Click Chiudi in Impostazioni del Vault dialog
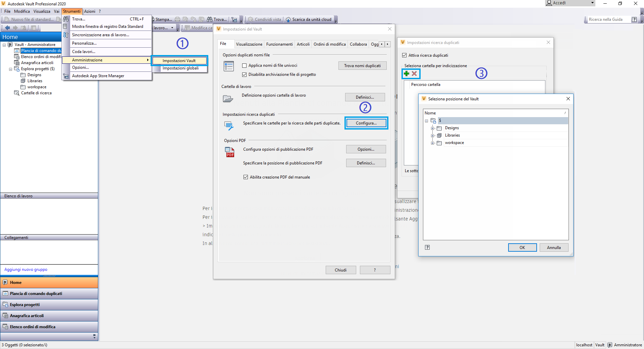This screenshot has height=349, width=644. click(341, 270)
